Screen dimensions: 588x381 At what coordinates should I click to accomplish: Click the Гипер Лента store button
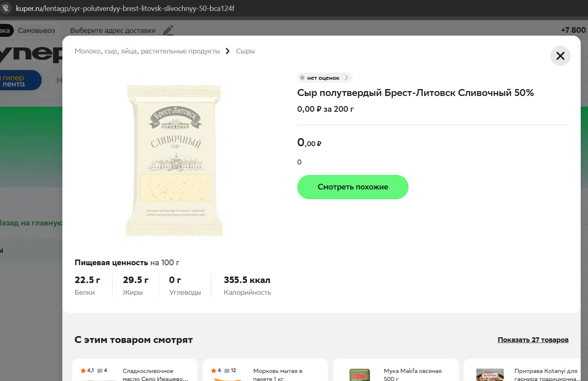[20, 80]
